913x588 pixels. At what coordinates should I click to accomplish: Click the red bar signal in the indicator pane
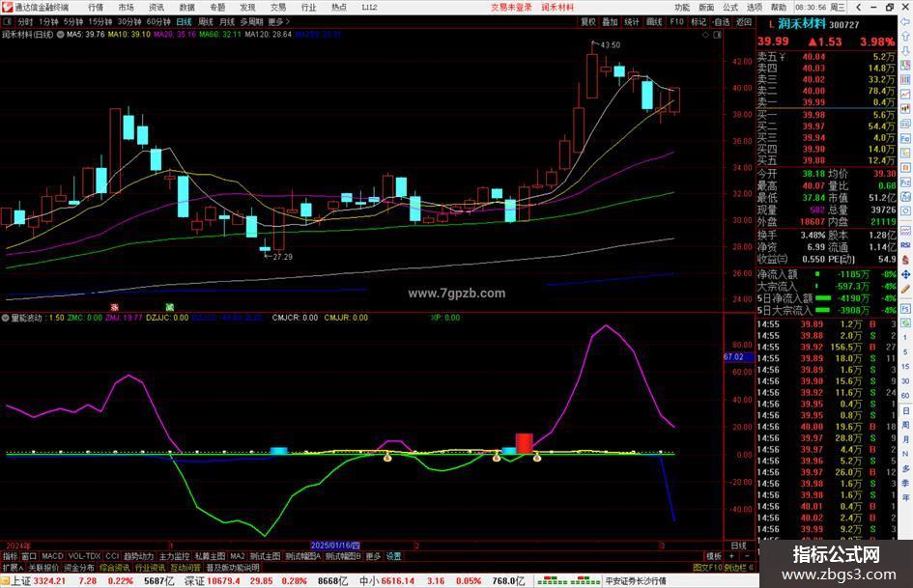(524, 443)
